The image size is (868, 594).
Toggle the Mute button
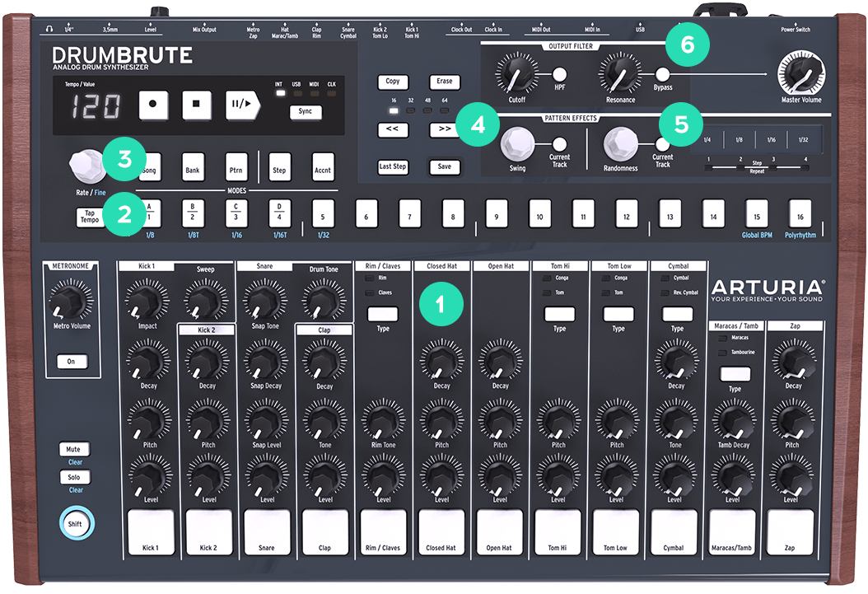point(74,449)
